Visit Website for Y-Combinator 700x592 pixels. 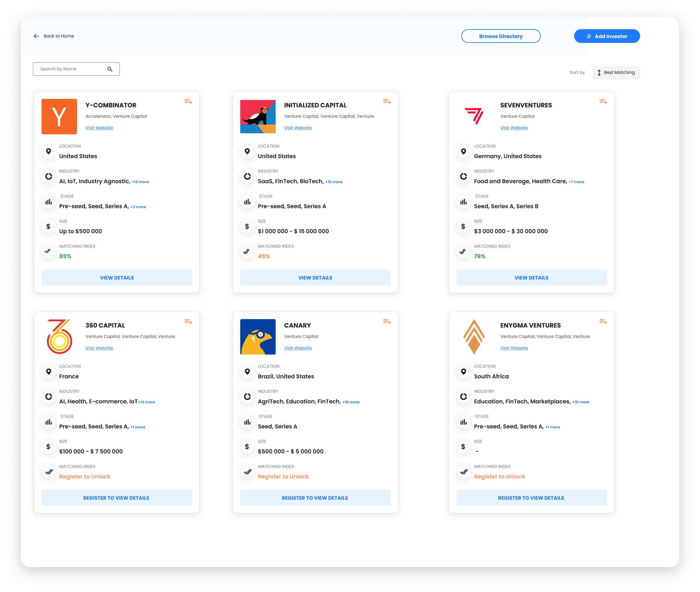point(99,128)
